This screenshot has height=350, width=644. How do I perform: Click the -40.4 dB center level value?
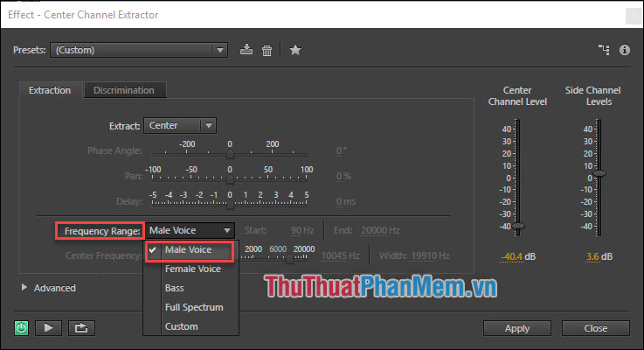[511, 256]
